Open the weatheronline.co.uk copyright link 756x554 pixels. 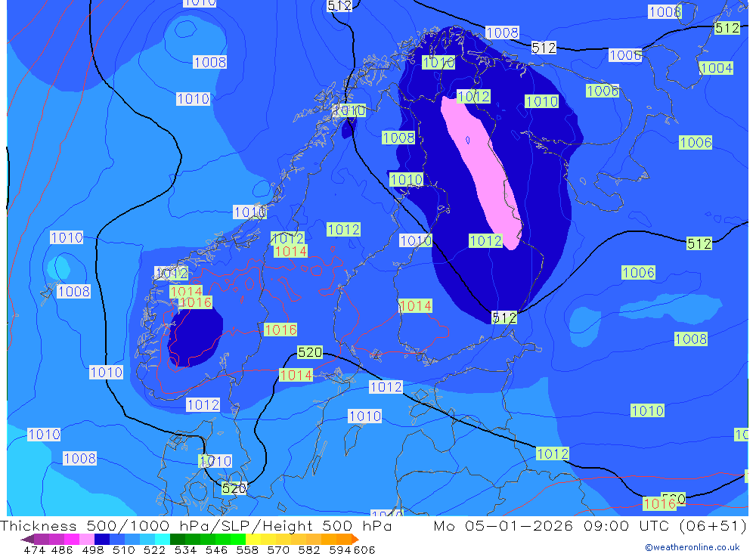click(692, 547)
